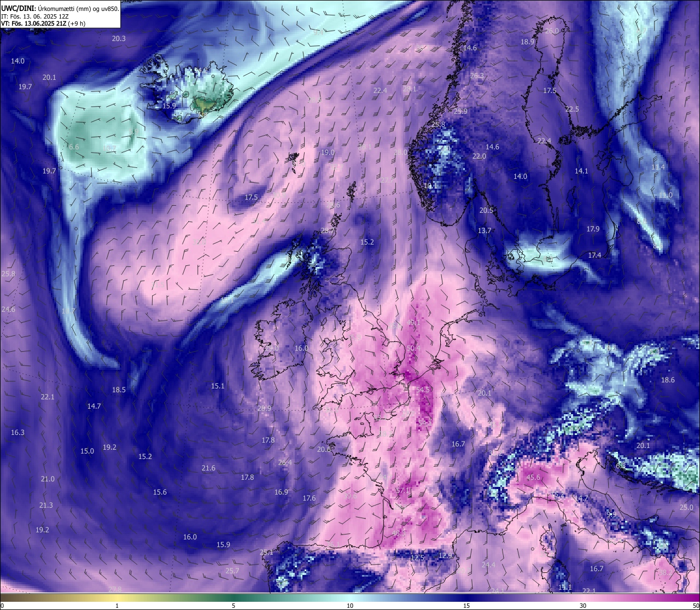This screenshot has width=700, height=610.
Task: Click the 19.0 value near the Faroe Islands
Action: (x=328, y=153)
